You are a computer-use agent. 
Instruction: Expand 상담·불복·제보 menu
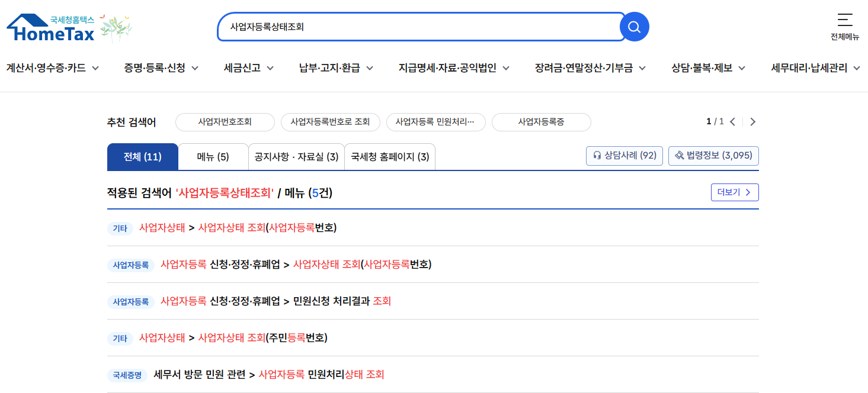click(709, 68)
